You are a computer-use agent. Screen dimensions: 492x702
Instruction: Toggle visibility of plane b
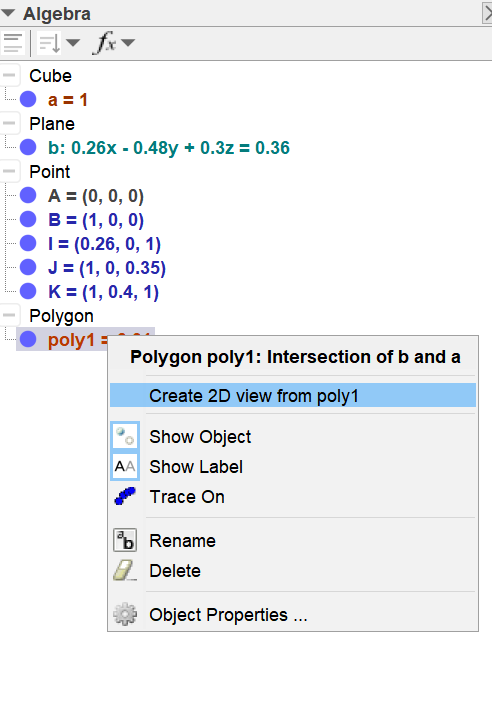[28, 147]
